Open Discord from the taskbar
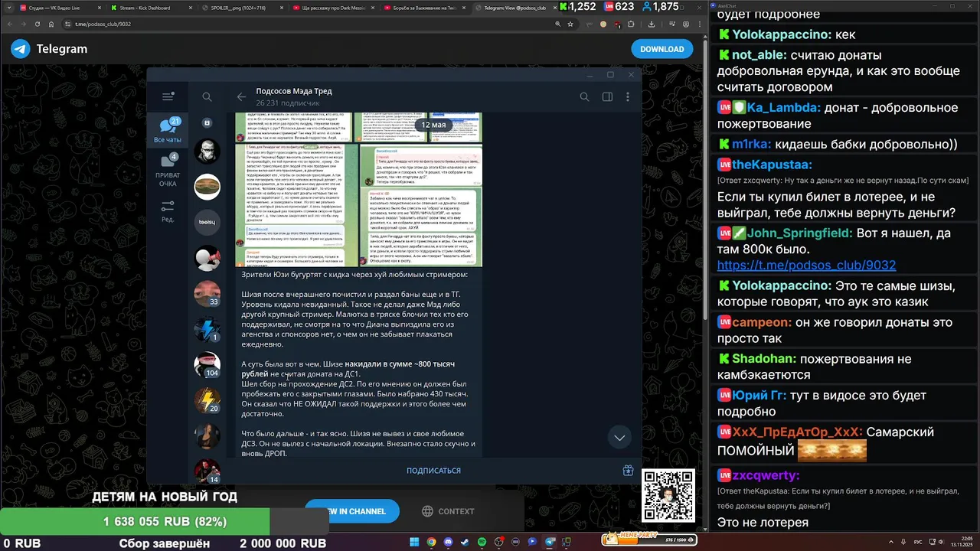Viewport: 980px width, 551px height. [449, 542]
